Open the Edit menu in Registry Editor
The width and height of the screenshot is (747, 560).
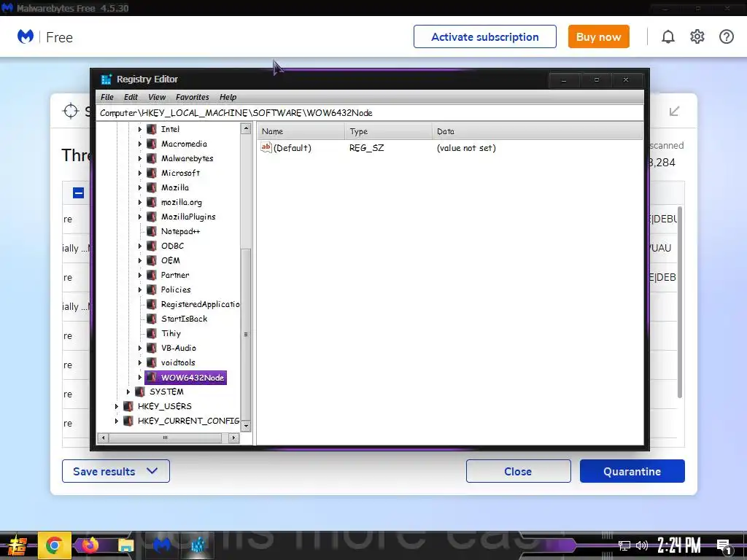coord(131,97)
